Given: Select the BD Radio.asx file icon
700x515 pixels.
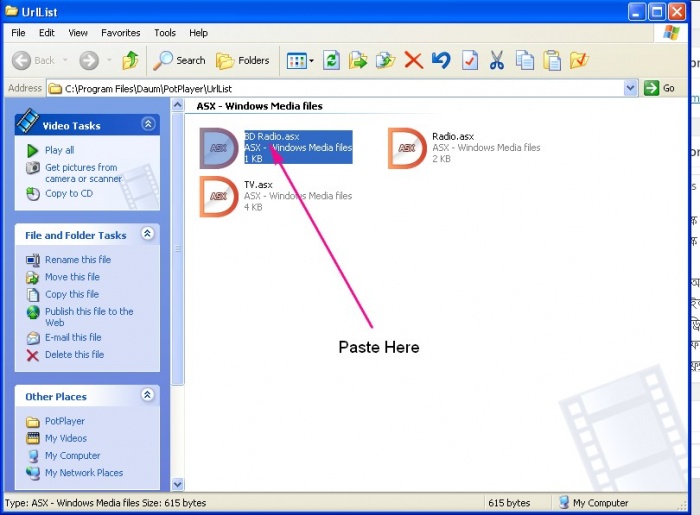Looking at the screenshot, I should click(219, 148).
